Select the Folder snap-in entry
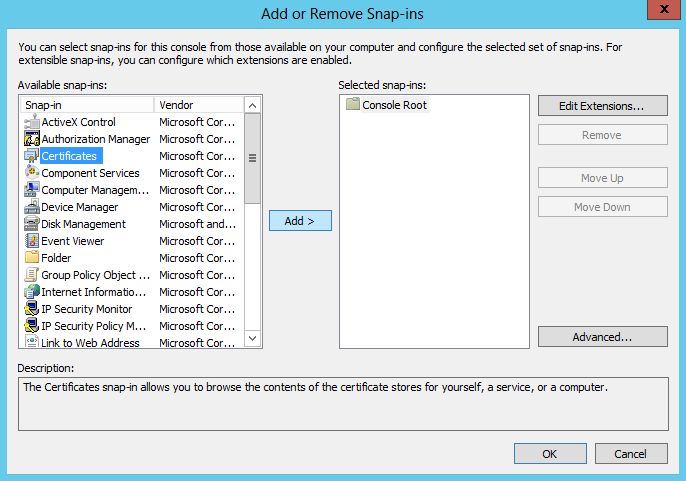The width and height of the screenshot is (686, 481). (x=56, y=258)
